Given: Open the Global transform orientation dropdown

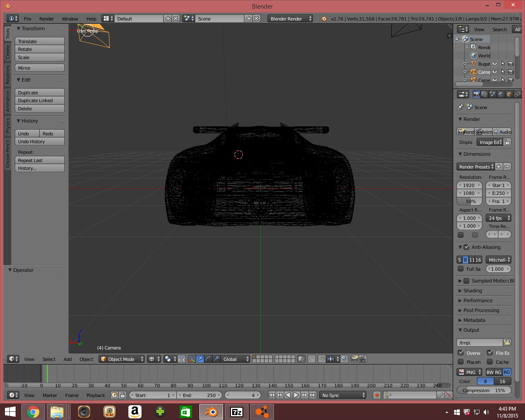Looking at the screenshot, I should [235, 359].
